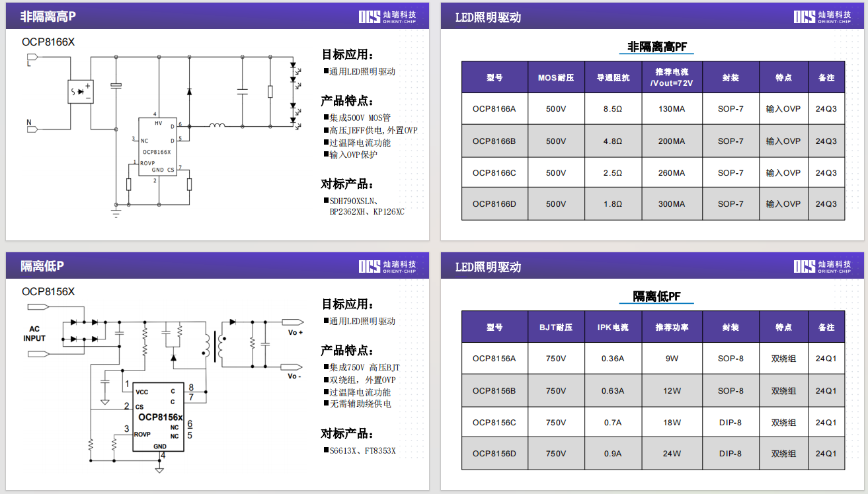Click the 0.9A IPK current cell

click(x=613, y=454)
